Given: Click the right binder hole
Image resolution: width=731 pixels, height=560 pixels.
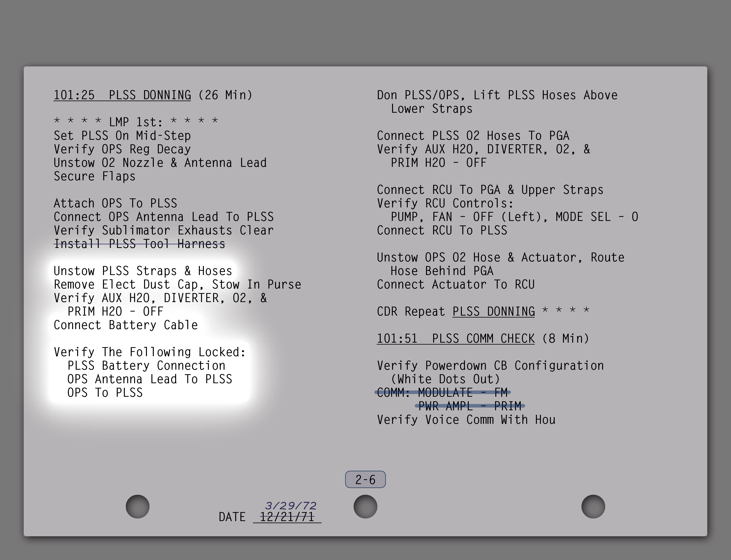Looking at the screenshot, I should point(593,507).
